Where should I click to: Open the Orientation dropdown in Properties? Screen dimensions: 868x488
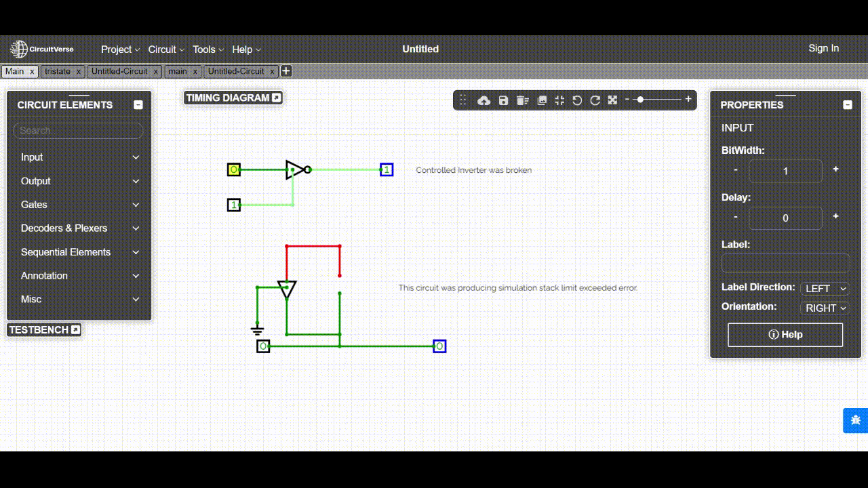[825, 308]
